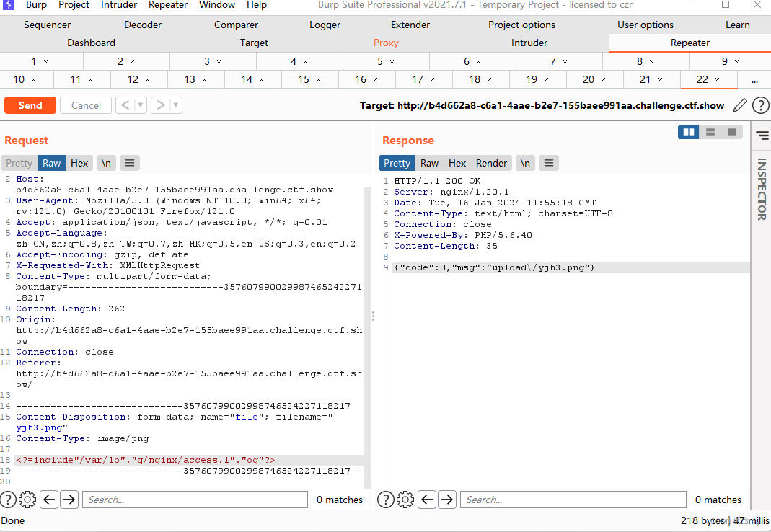Screen dimensions: 771x532
Task: Switch request view to Pretty
Action: click(19, 163)
